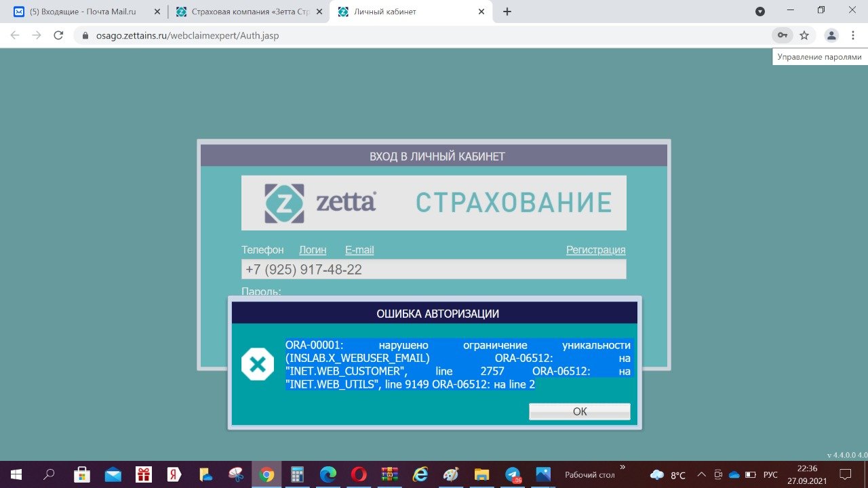Click OK in the authorization error dialog
Screen dimensions: 868x488
(580, 411)
